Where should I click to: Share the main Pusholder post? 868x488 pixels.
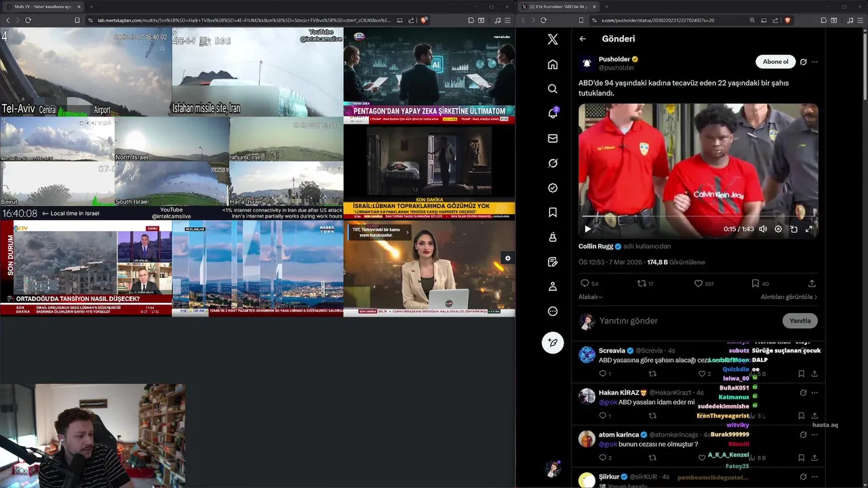coord(812,283)
